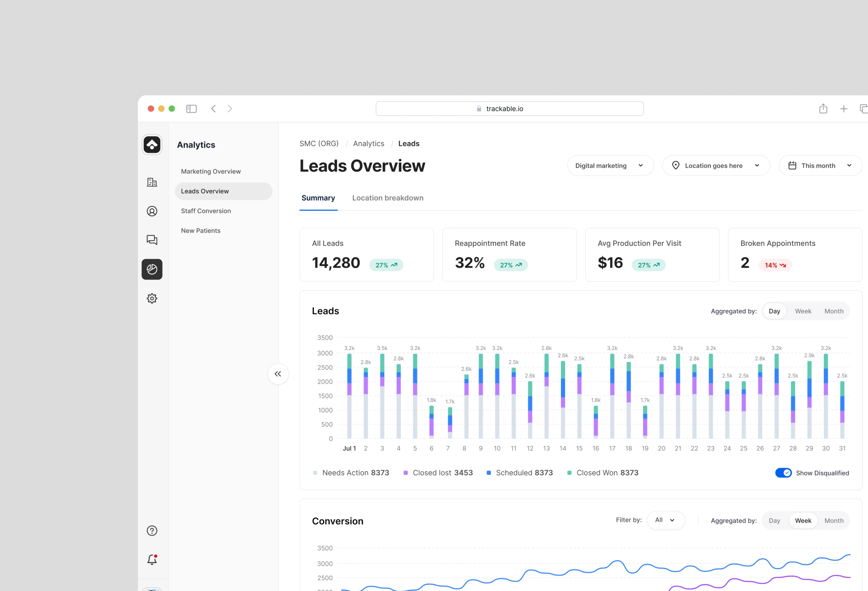Click the Leads breadcrumb
The height and width of the screenshot is (591, 868).
click(x=409, y=143)
